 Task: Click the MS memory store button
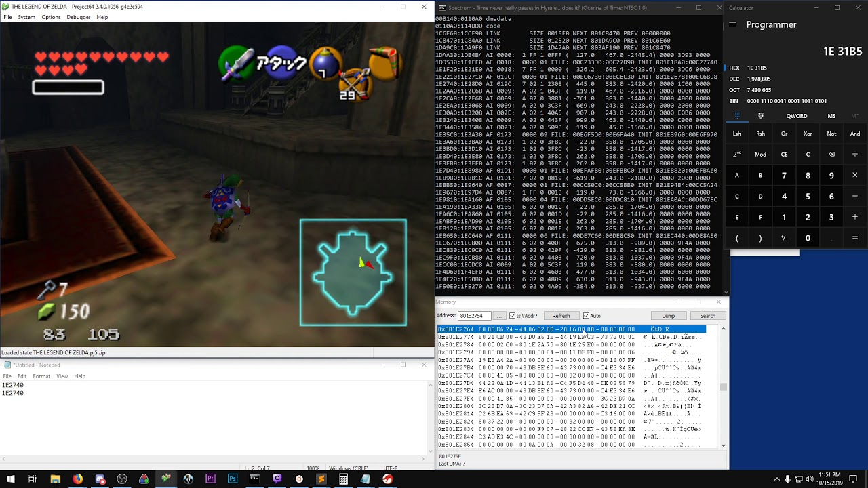(831, 116)
